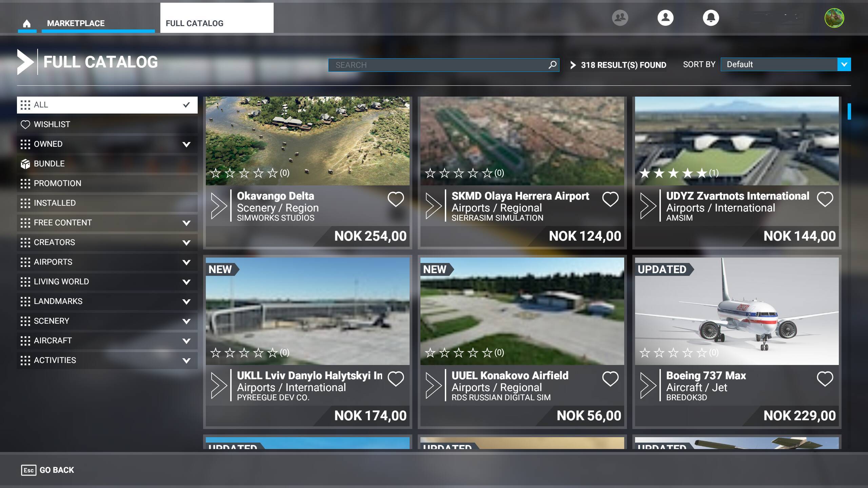Screen dimensions: 868x488
Task: Click the catalog vertical scrollbar
Action: [849, 111]
